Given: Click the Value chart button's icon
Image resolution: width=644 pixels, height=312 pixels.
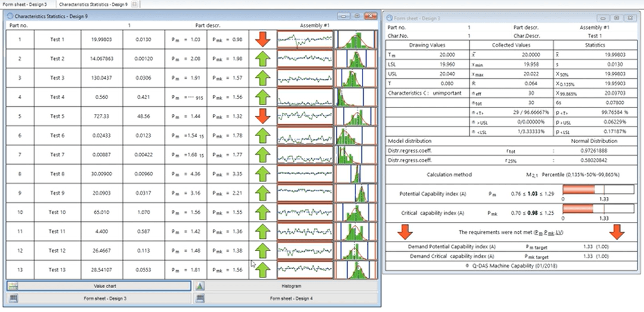Looking at the screenshot, I should 12,286.
